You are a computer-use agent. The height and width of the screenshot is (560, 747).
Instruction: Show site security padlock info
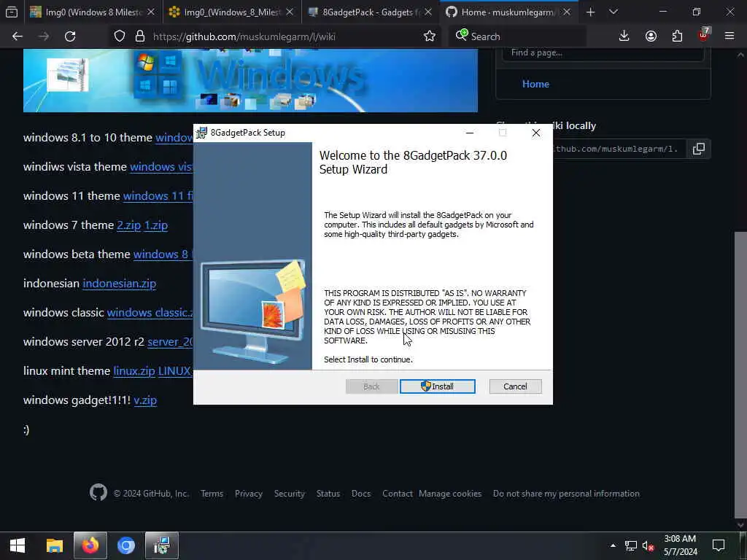tap(139, 36)
